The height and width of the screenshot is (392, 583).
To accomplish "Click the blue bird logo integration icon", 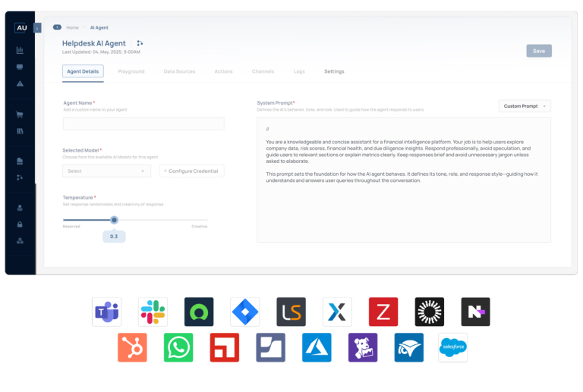I will 409,347.
